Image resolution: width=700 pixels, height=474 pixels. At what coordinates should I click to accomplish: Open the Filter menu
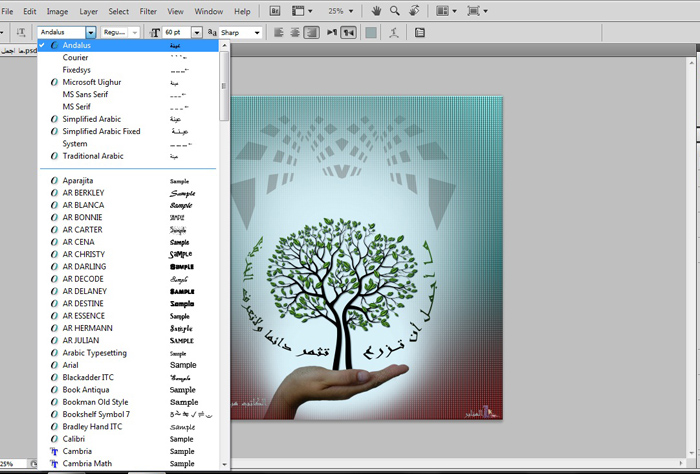coord(148,11)
